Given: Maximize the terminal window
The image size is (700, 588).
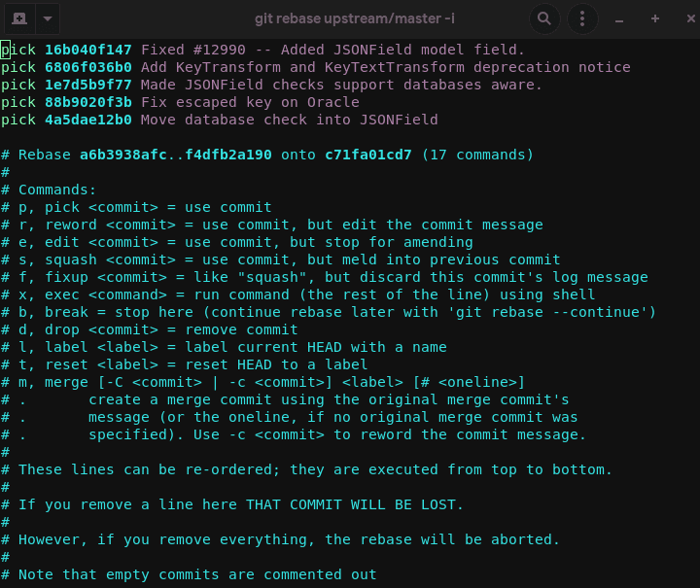Looking at the screenshot, I should click(x=654, y=18).
